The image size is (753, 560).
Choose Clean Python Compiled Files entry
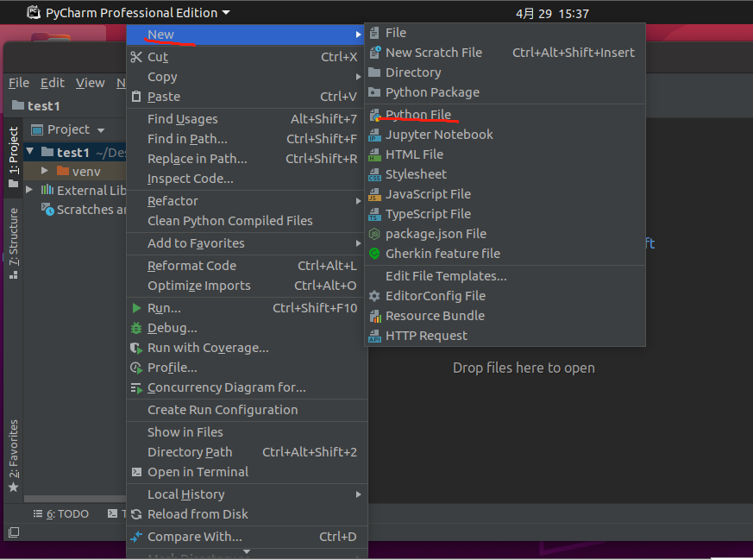tap(246, 221)
